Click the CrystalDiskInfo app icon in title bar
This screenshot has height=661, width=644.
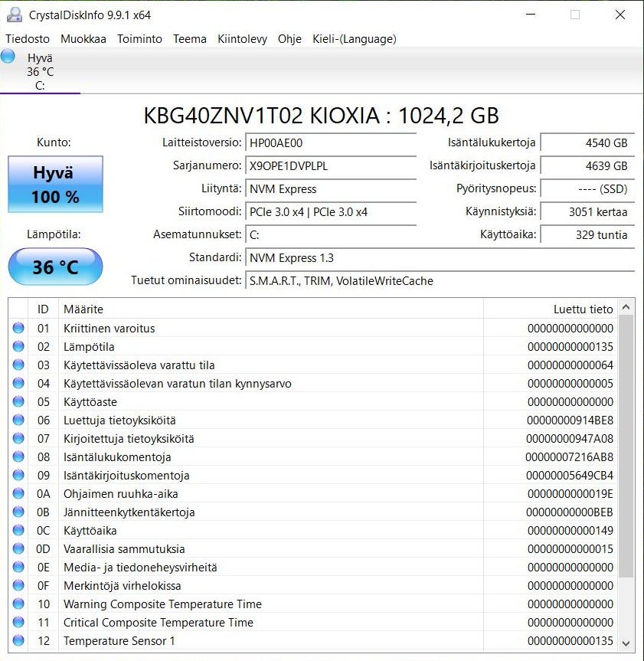coord(15,15)
